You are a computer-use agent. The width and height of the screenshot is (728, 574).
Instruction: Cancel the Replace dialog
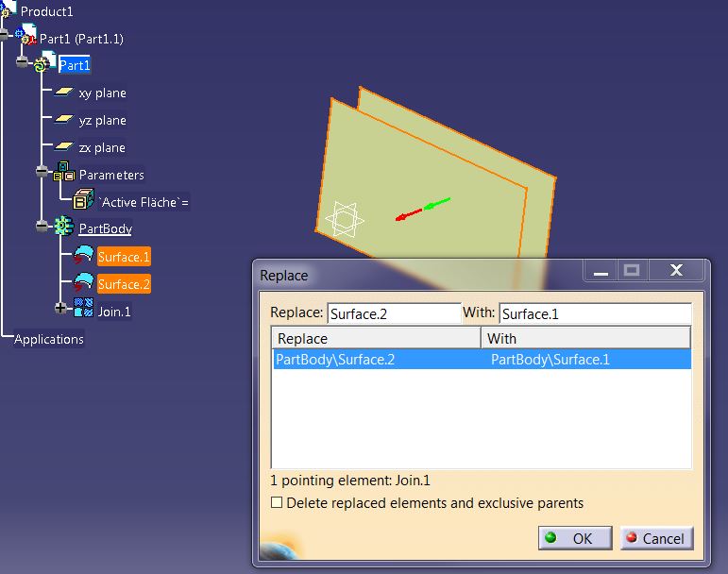(x=657, y=538)
